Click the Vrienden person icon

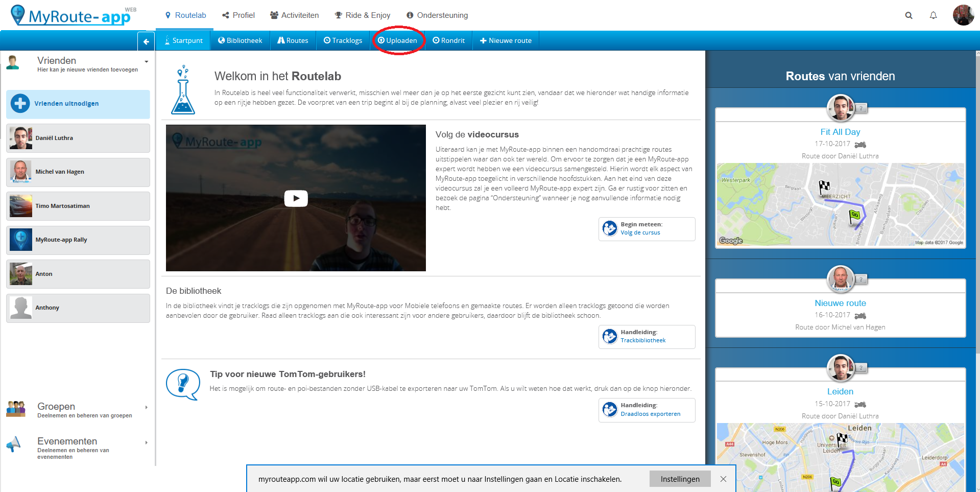point(13,63)
